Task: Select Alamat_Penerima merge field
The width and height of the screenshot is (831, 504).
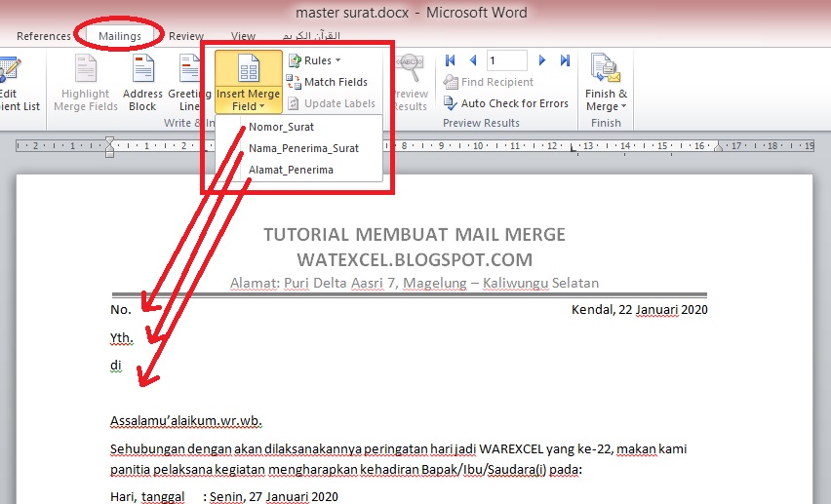Action: [291, 171]
